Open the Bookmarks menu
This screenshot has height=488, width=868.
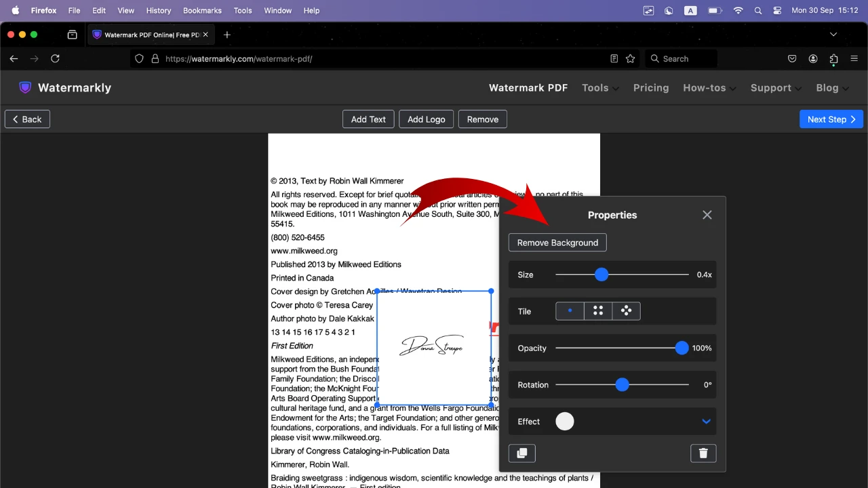tap(202, 10)
